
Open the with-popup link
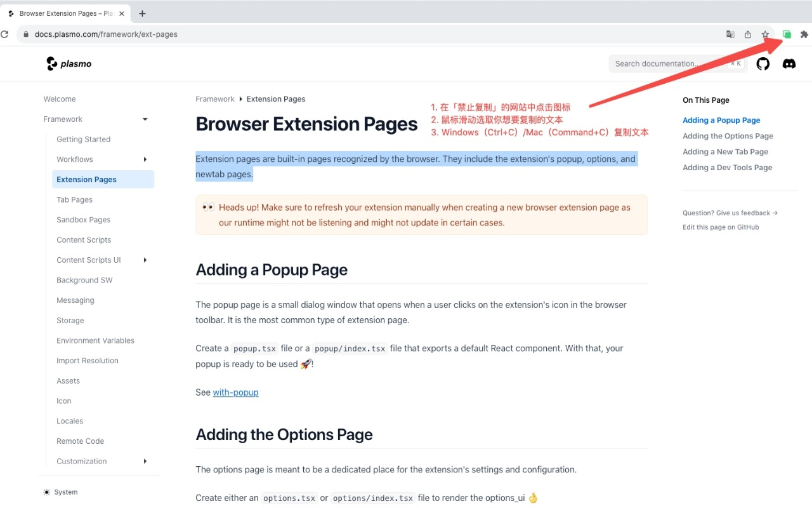[x=235, y=392]
